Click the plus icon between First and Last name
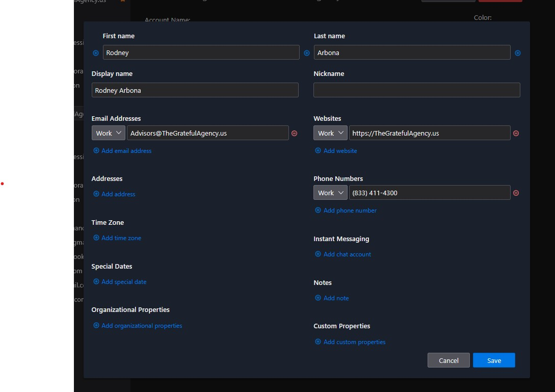The height and width of the screenshot is (392, 555). point(307,53)
